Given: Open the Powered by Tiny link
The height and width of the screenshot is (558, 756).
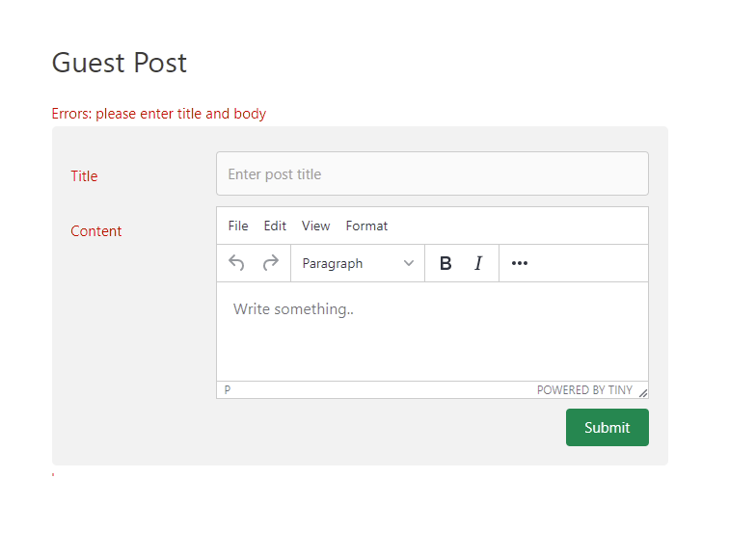Looking at the screenshot, I should point(584,389).
